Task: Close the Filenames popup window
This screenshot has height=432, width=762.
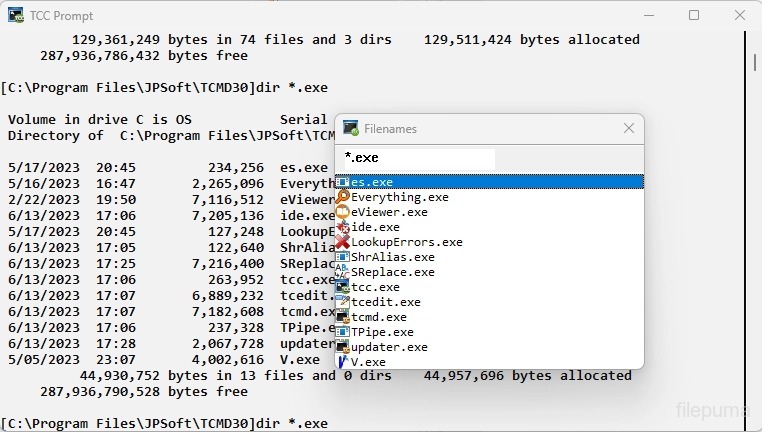Action: point(628,129)
